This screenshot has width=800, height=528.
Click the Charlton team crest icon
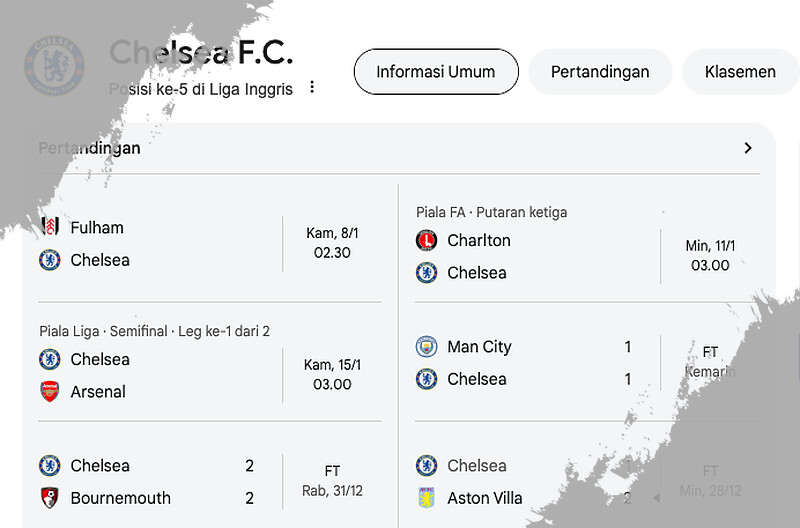click(x=426, y=240)
